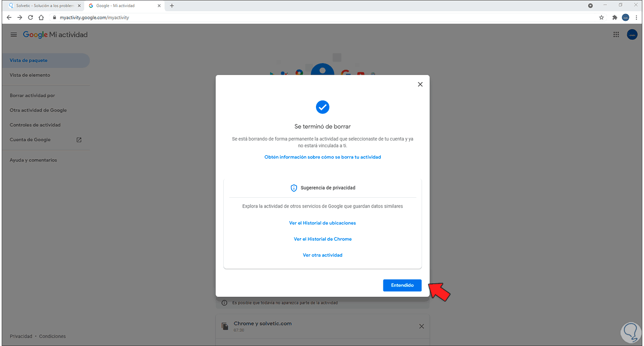
Task: Open the Privacidad link at bottom left
Action: pyautogui.click(x=21, y=336)
